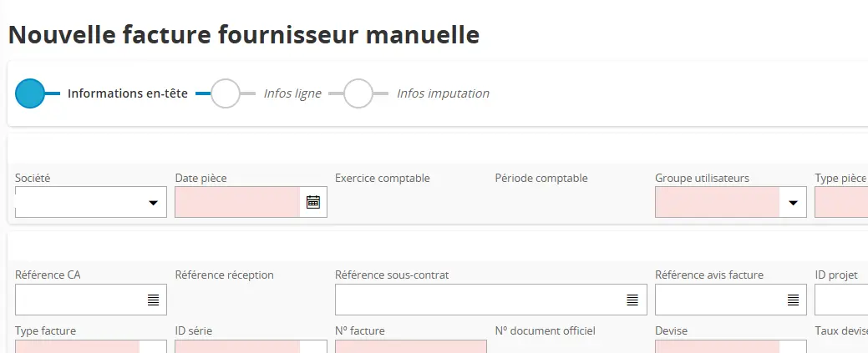Click into the Date pièce input field
Image resolution: width=868 pixels, height=353 pixels.
point(237,202)
